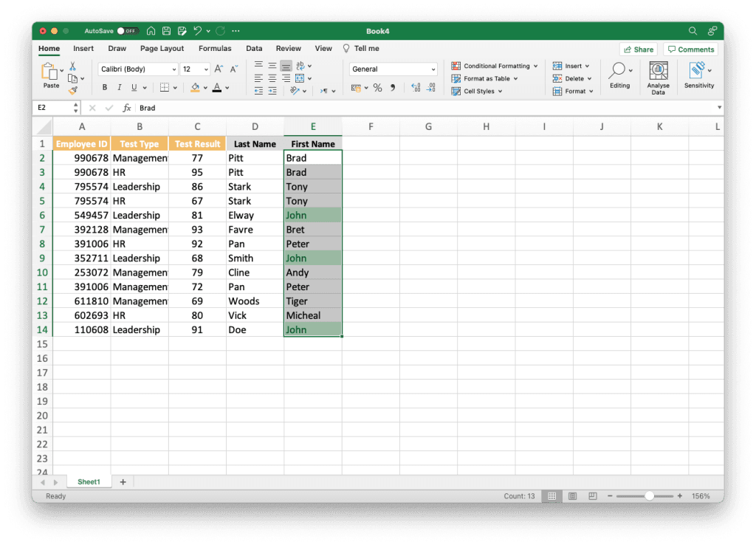Open the Sensitivity button
The height and width of the screenshot is (545, 756).
[x=699, y=75]
